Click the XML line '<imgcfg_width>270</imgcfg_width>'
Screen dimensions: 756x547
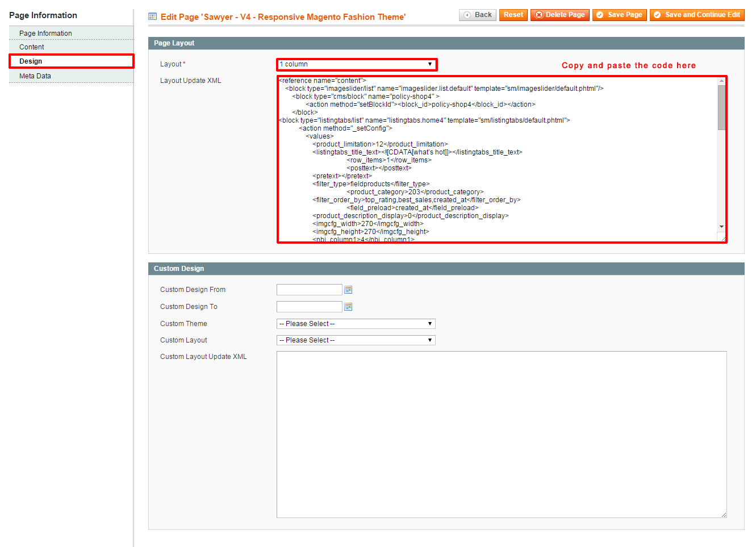368,224
